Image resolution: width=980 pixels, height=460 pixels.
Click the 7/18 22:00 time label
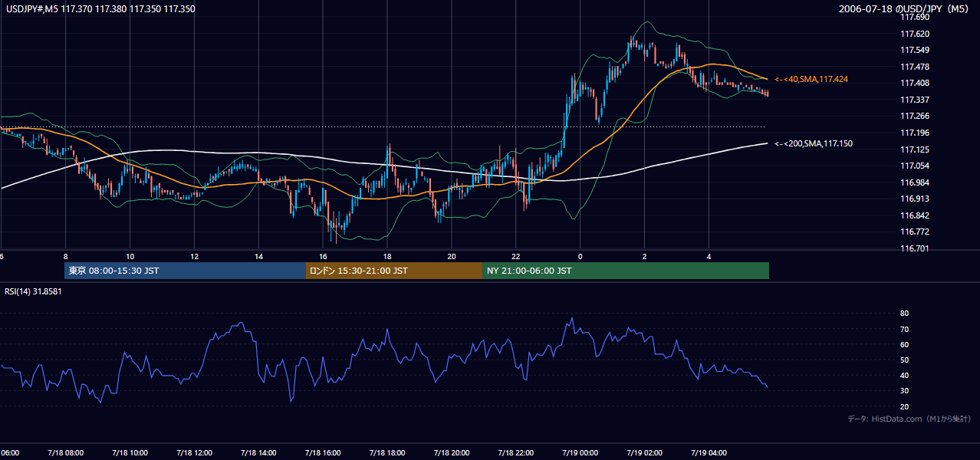click(516, 453)
